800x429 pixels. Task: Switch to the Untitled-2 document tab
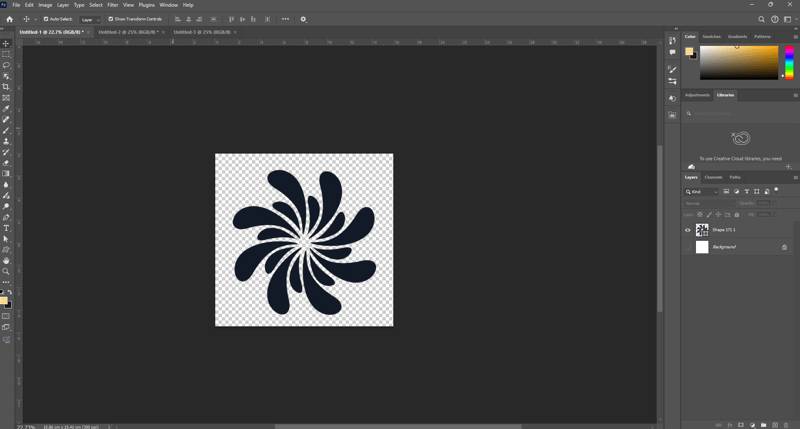coord(128,32)
